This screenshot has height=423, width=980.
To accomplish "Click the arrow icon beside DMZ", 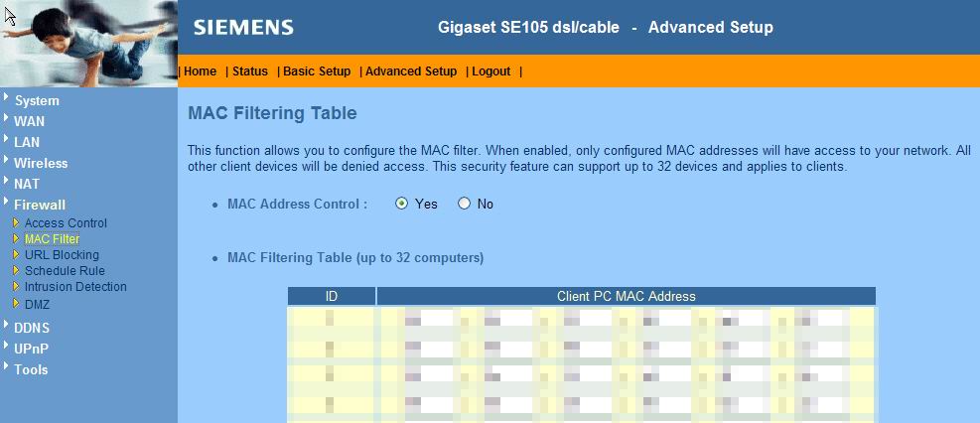I will coord(16,304).
